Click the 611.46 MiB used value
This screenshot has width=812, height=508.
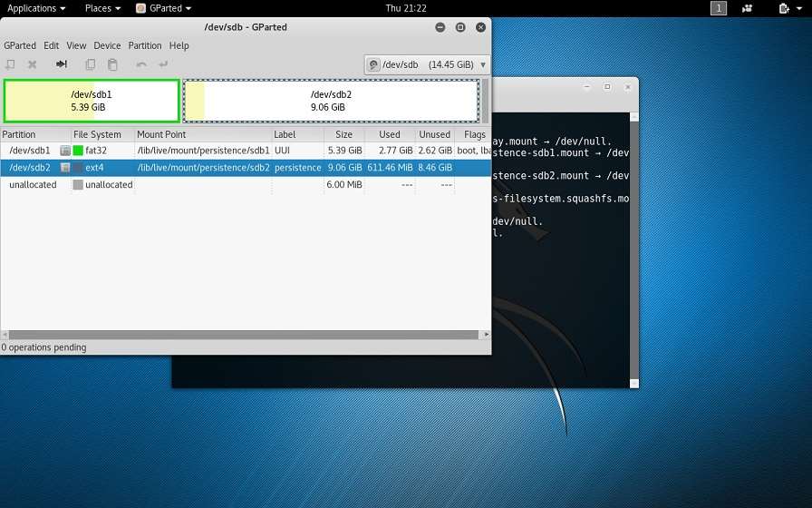(x=390, y=168)
